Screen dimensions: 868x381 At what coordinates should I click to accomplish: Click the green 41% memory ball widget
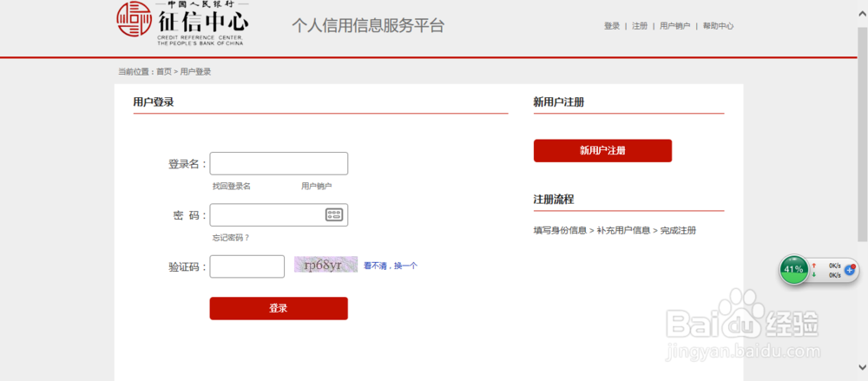(794, 269)
